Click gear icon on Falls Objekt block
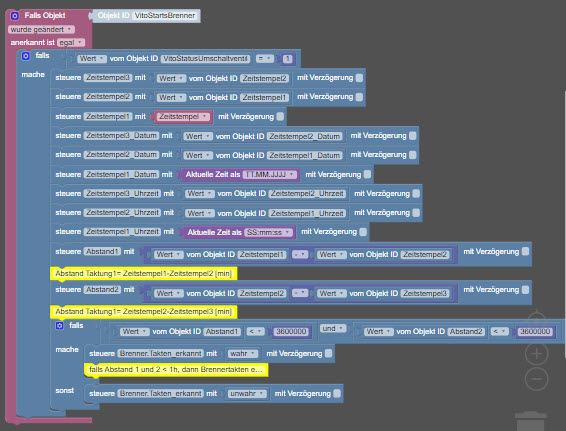 click(14, 16)
